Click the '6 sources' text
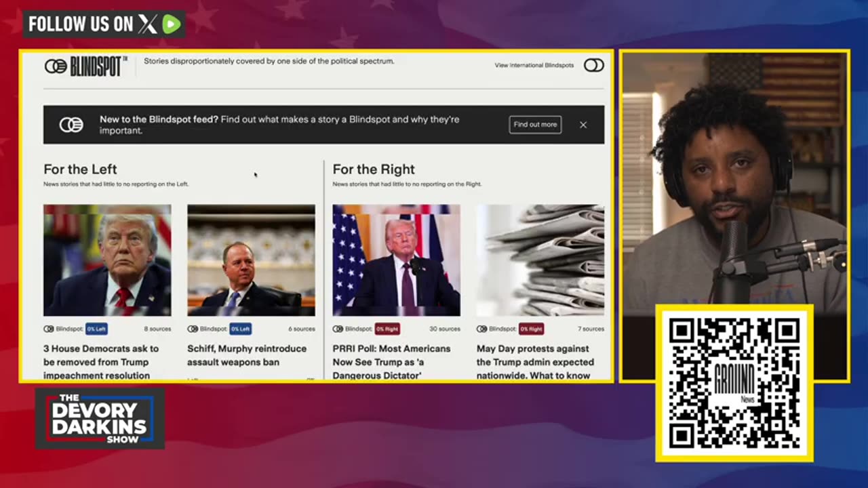 [301, 329]
